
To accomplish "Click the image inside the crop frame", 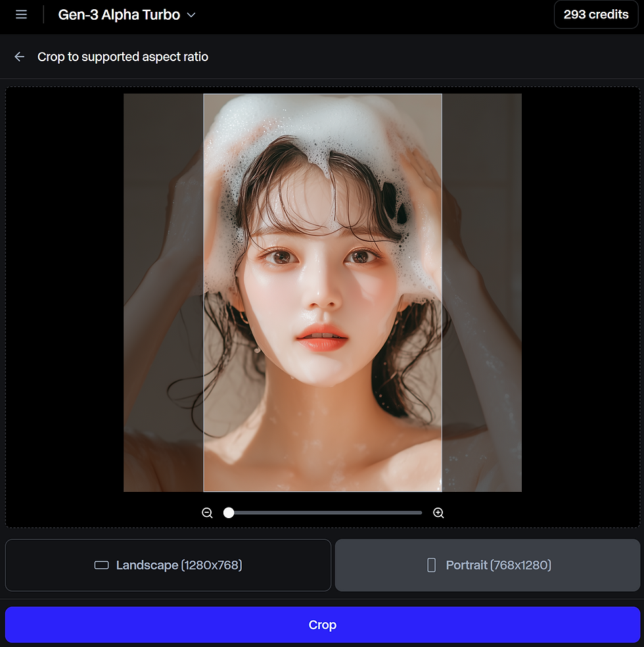I will click(x=322, y=293).
